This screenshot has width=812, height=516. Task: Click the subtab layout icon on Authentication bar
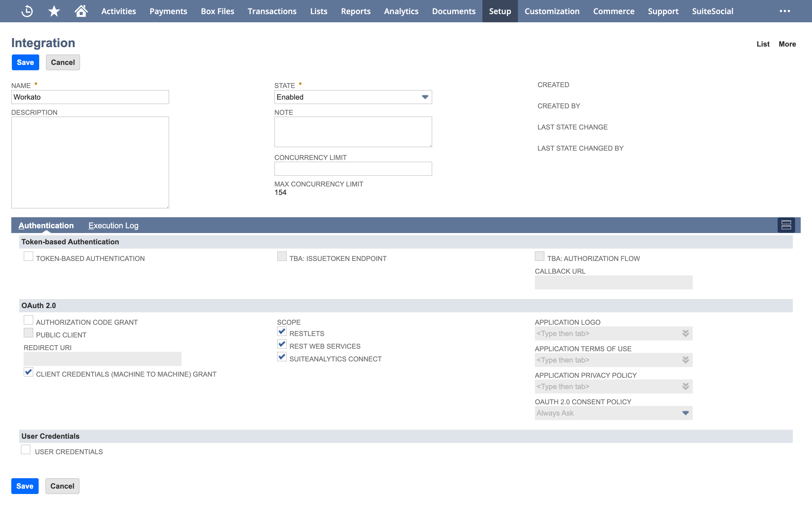point(786,225)
